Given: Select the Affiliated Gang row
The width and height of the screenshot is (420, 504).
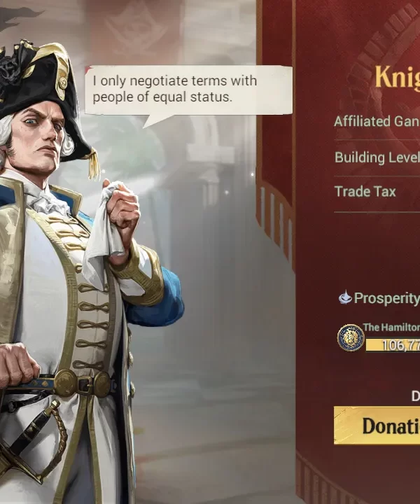Looking at the screenshot, I should (377, 121).
